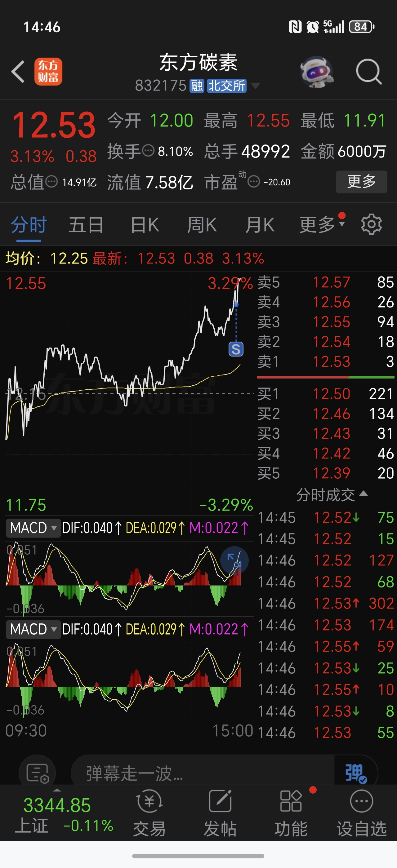Tap the info icon next to 换手
This screenshot has width=397, height=868.
[x=148, y=151]
